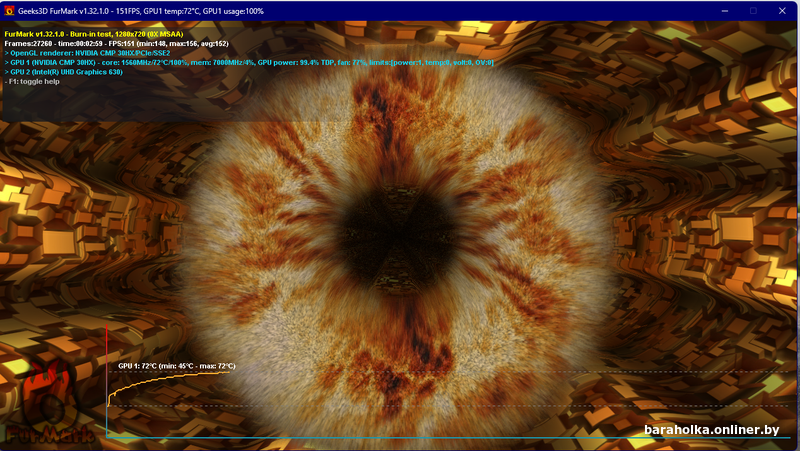The height and width of the screenshot is (451, 800).
Task: Click the FurMark flame logo
Action: coord(48,403)
